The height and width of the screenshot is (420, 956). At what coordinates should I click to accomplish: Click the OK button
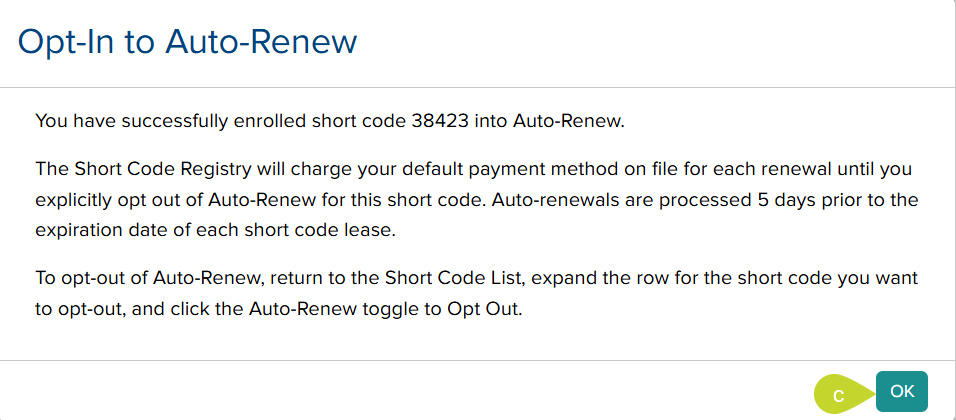point(901,391)
